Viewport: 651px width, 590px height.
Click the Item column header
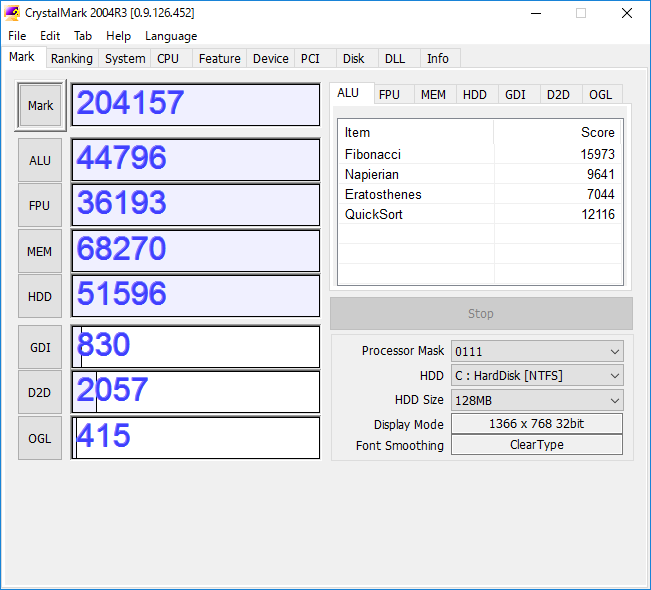pyautogui.click(x=416, y=132)
